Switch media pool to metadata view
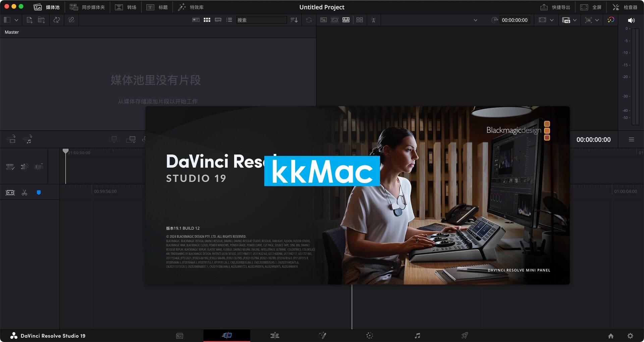644x342 pixels. pyautogui.click(x=196, y=20)
